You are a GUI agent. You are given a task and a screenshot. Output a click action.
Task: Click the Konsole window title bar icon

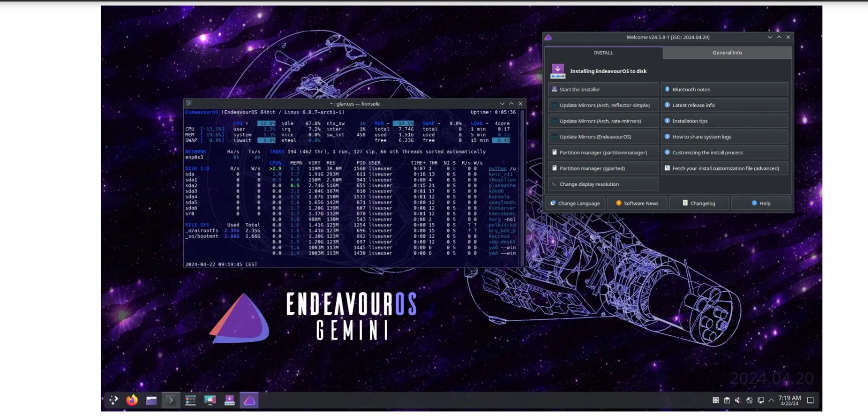tap(189, 103)
